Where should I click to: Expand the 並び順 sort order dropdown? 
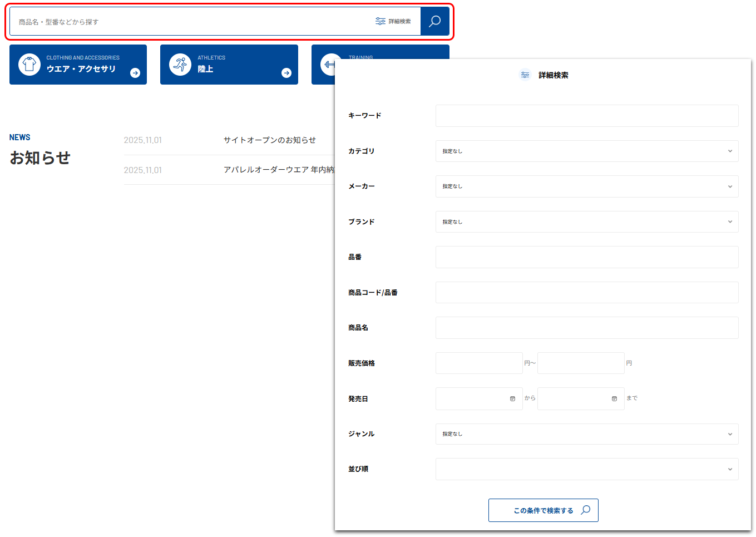[x=586, y=469]
